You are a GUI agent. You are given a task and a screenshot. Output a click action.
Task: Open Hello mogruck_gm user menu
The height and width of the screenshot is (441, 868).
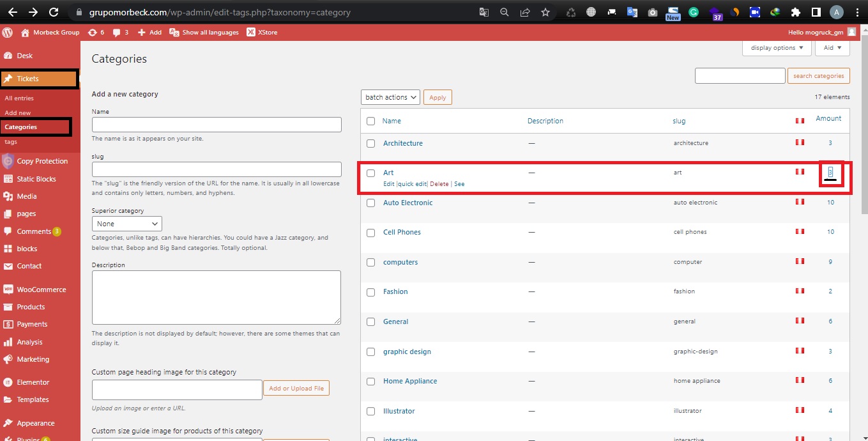coord(823,32)
